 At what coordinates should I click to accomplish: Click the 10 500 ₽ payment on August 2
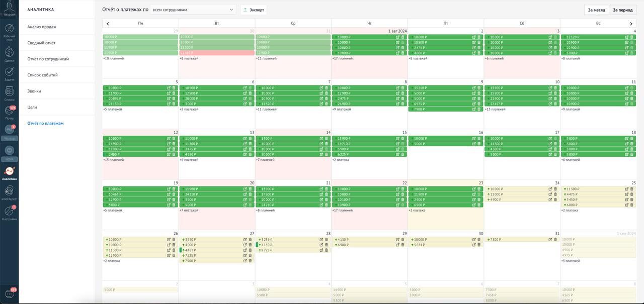tap(446, 42)
